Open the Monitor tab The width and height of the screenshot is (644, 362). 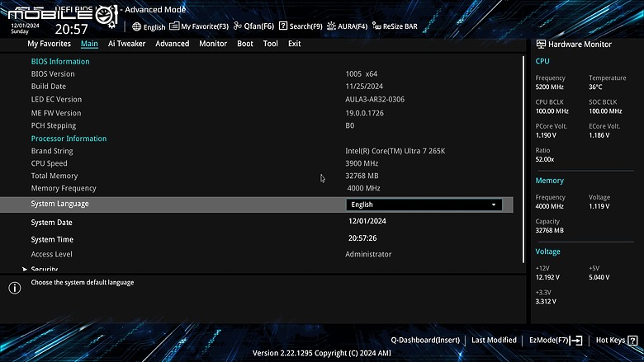coord(213,44)
